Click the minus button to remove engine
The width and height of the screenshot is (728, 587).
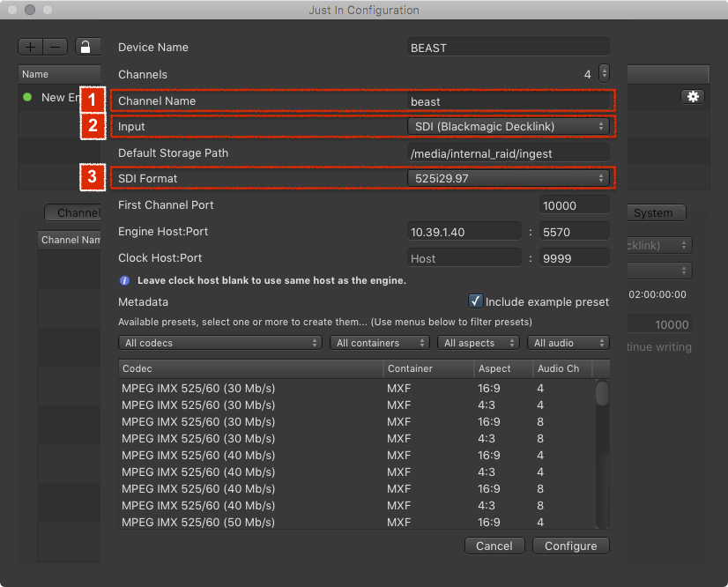pos(55,47)
